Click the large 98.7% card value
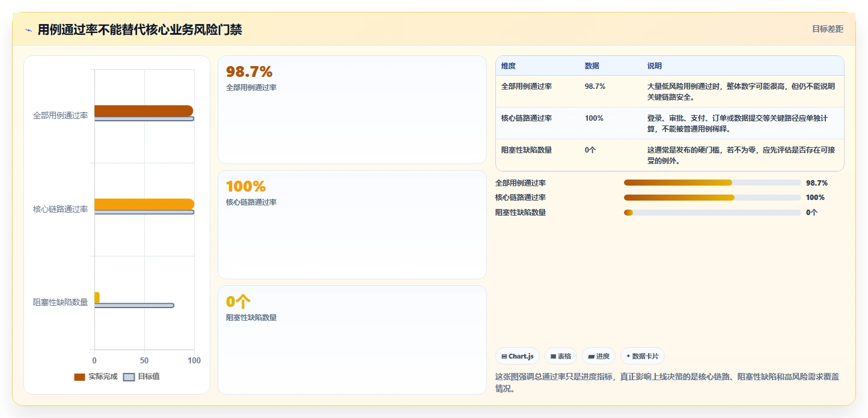This screenshot has height=418, width=868. click(249, 71)
